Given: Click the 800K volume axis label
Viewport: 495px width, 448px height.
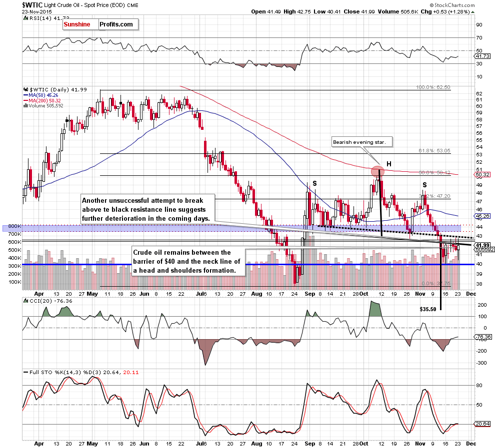Looking at the screenshot, I should (x=15, y=226).
